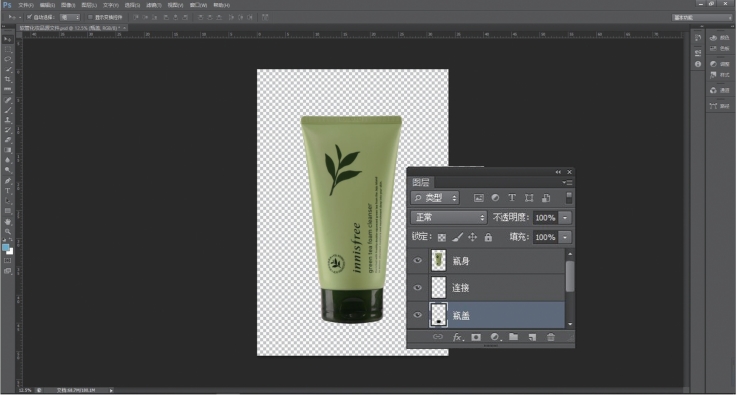Add a layer mask
Viewport: 737px width, 395px height.
(476, 337)
